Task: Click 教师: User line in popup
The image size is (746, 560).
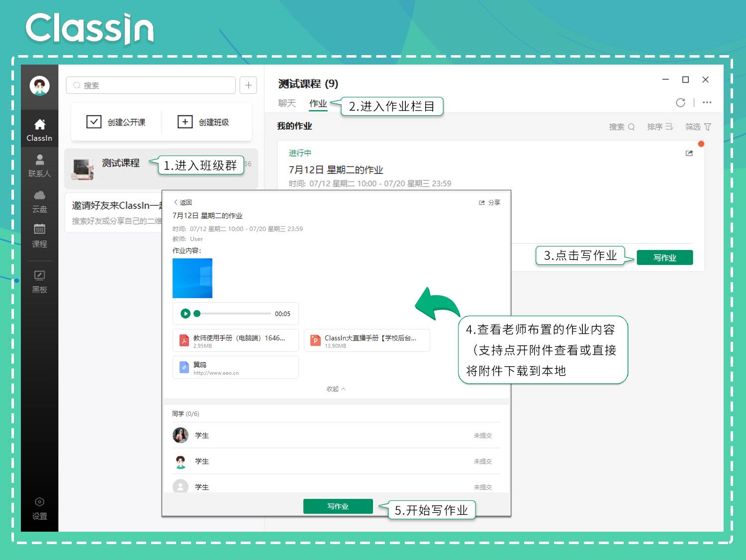Action: pyautogui.click(x=187, y=239)
